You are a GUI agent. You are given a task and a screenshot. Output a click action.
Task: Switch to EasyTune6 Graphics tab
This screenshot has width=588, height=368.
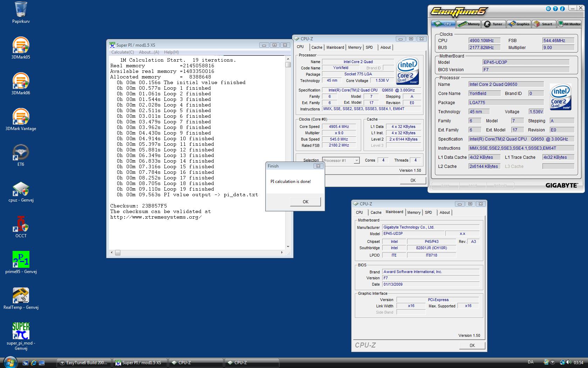coord(519,24)
